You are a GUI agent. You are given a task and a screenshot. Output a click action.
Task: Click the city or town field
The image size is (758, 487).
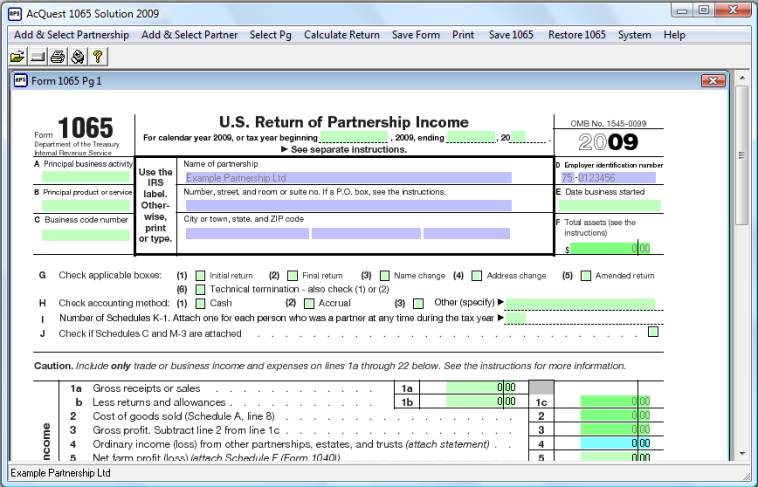pos(248,234)
